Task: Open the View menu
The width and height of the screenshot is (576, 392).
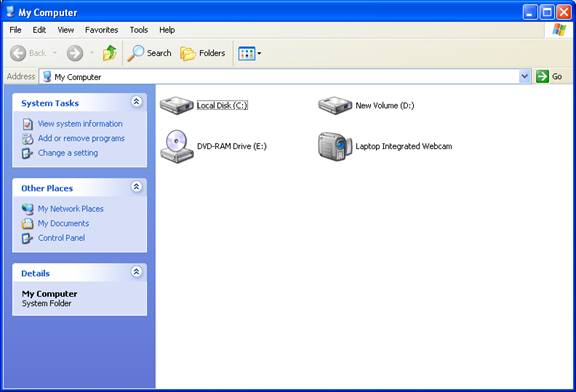Action: [x=66, y=30]
